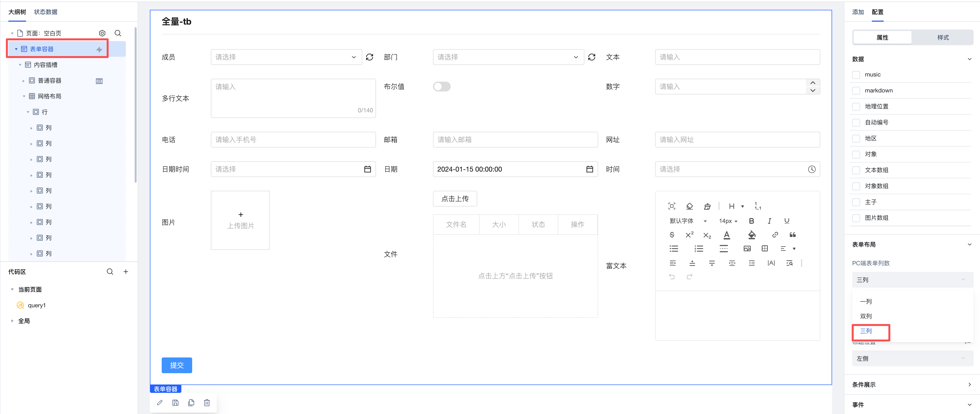This screenshot has width=980, height=414.
Task: Open the 部门 select dropdown
Action: [x=508, y=57]
